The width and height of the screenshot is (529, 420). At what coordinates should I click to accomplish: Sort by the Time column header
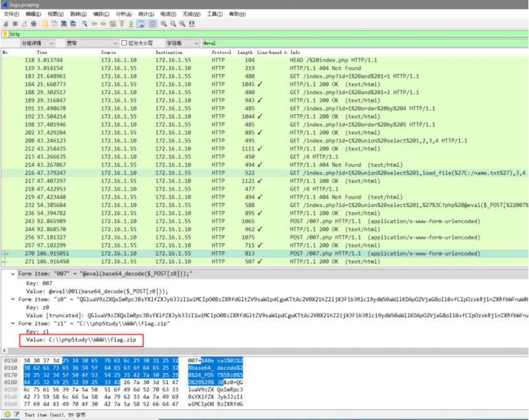coord(67,53)
